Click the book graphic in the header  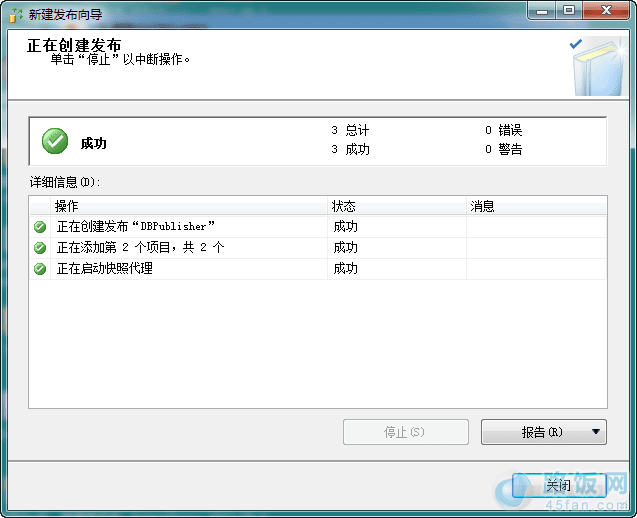pyautogui.click(x=598, y=66)
